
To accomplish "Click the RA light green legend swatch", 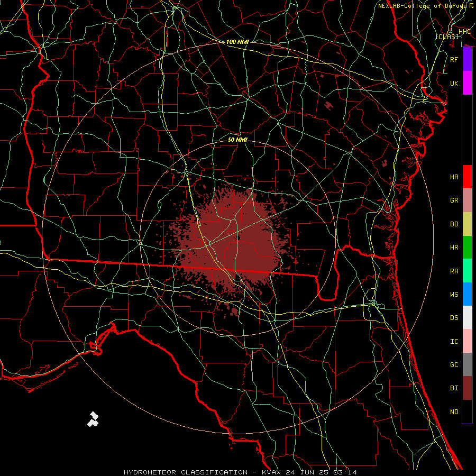I will coord(467,271).
